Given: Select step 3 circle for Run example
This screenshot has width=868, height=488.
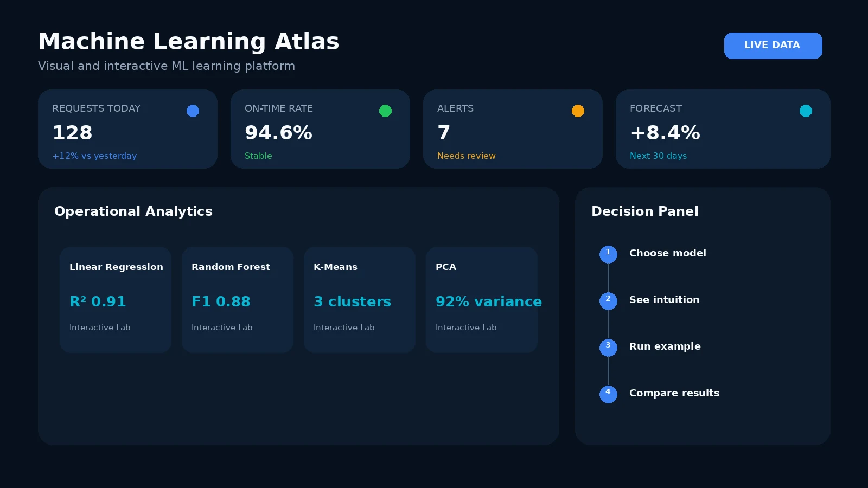Looking at the screenshot, I should [608, 348].
